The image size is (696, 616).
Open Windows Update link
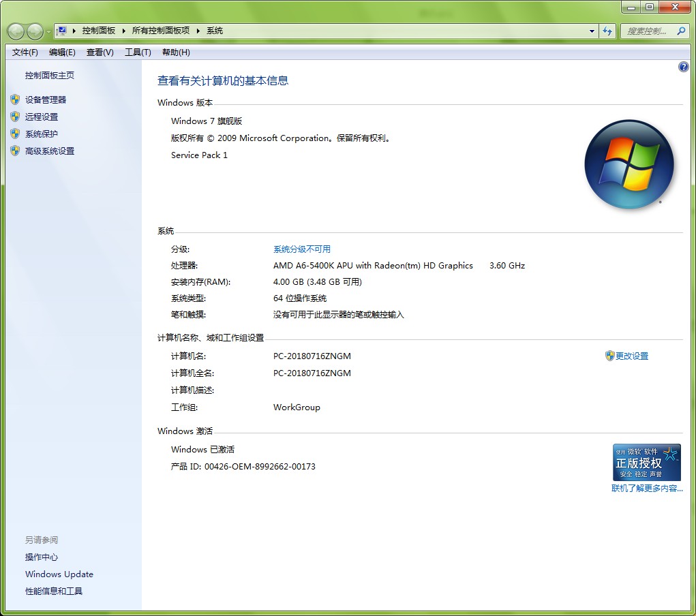(x=59, y=574)
